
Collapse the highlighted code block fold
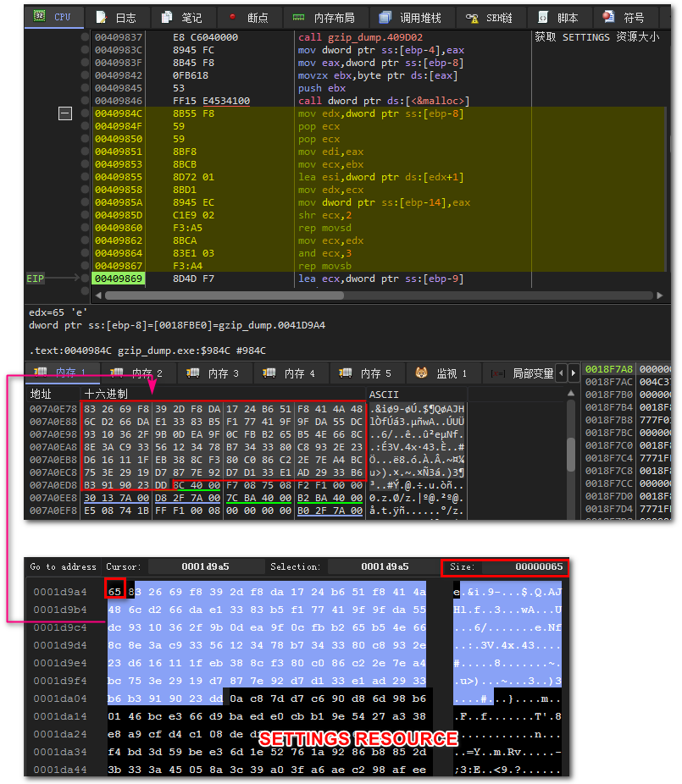pos(65,113)
